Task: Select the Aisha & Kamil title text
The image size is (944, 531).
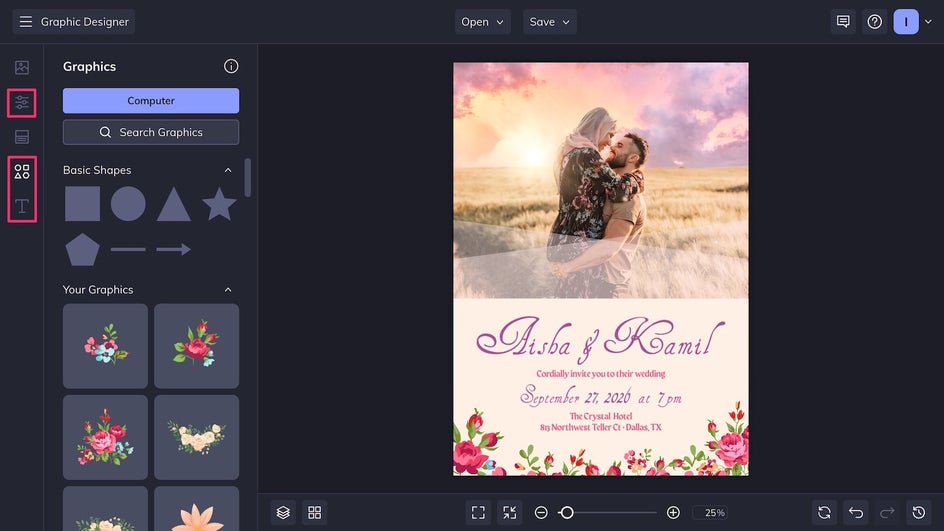Action: click(x=600, y=339)
